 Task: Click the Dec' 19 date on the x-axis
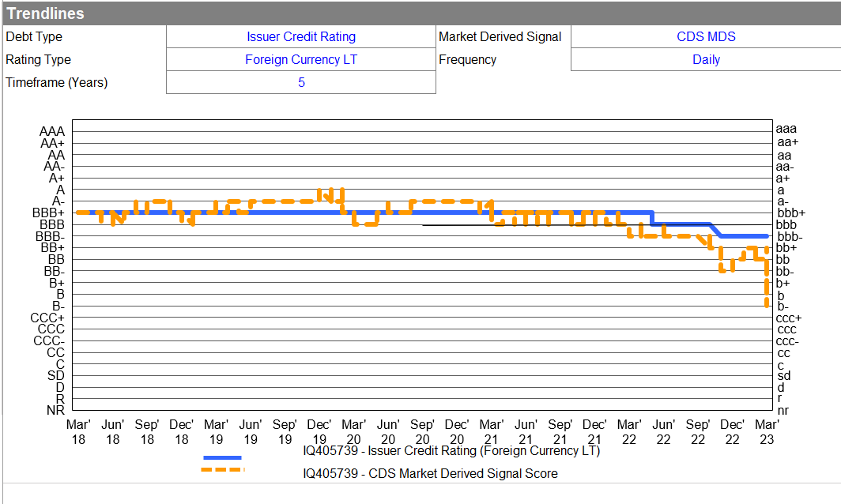pos(319,431)
